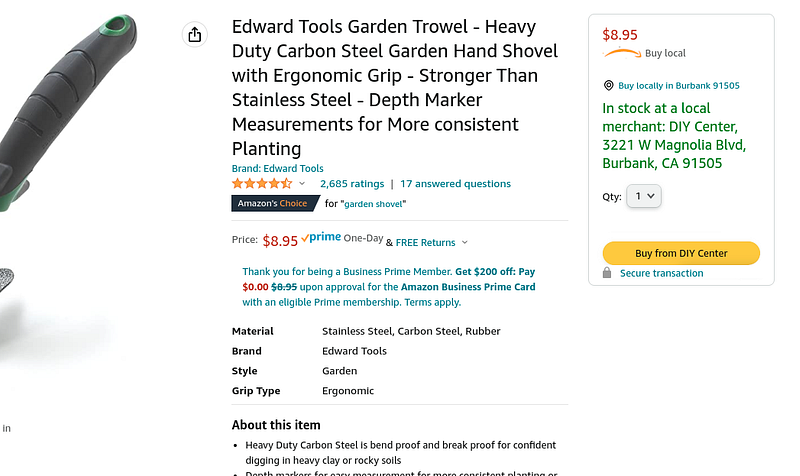
Task: Open the Qty quantity dropdown
Action: pyautogui.click(x=644, y=196)
